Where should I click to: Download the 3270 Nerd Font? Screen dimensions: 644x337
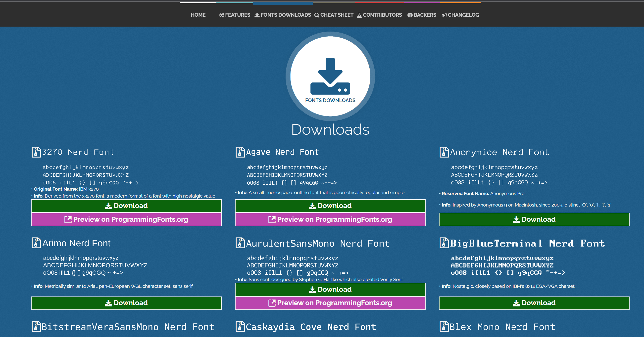[126, 206]
